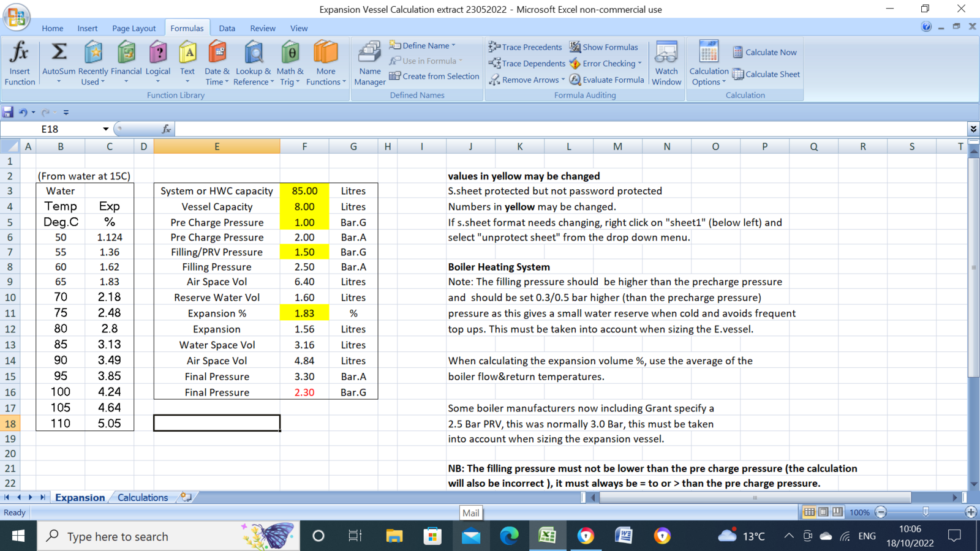Open the Watch Window
980x551 pixels.
[666, 62]
